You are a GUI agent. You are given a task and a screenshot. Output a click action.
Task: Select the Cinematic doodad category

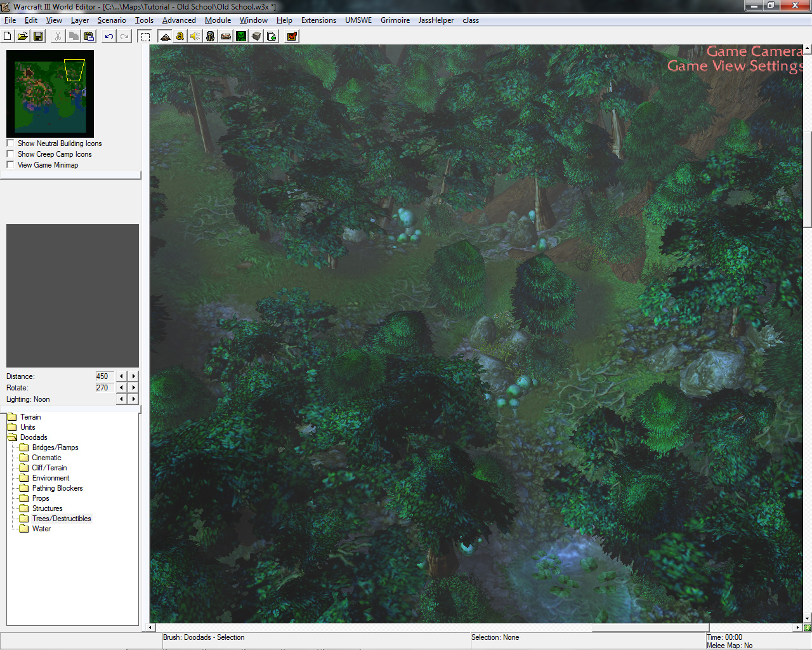[x=47, y=458]
